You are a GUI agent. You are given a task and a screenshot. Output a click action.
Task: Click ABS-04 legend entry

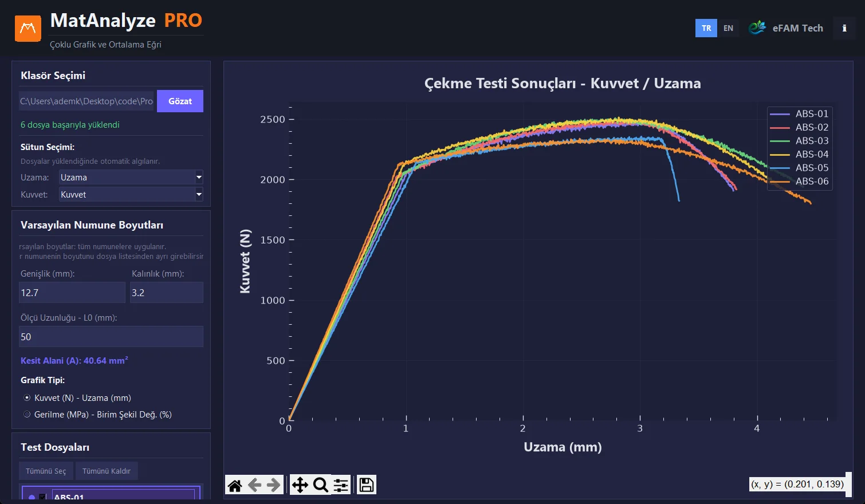800,154
